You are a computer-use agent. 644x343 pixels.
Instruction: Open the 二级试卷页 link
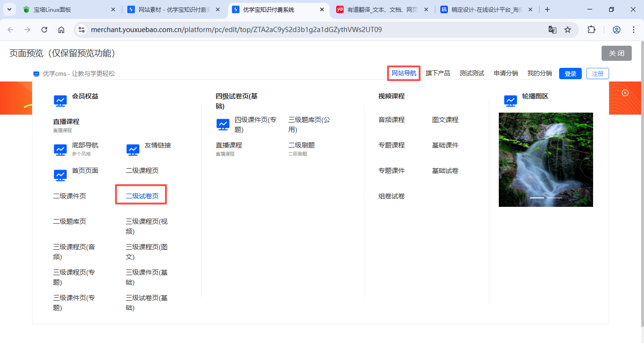click(142, 196)
